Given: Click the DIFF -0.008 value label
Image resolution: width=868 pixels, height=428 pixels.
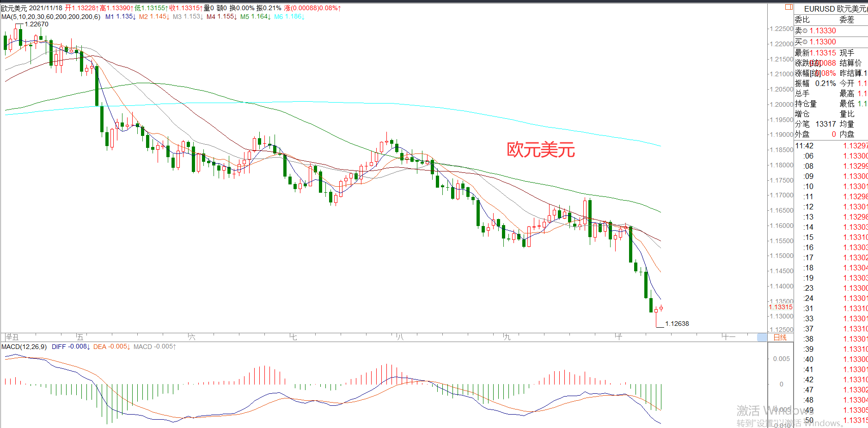Looking at the screenshot, I should tap(71, 347).
